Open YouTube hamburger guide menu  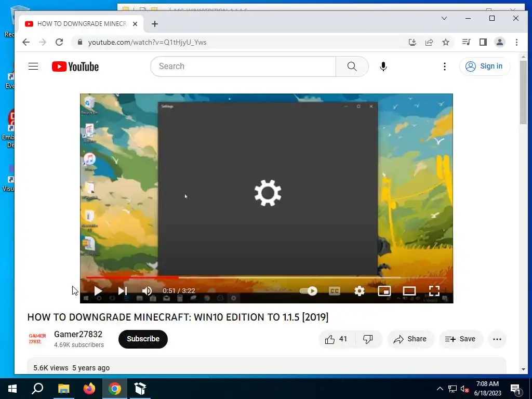33,66
